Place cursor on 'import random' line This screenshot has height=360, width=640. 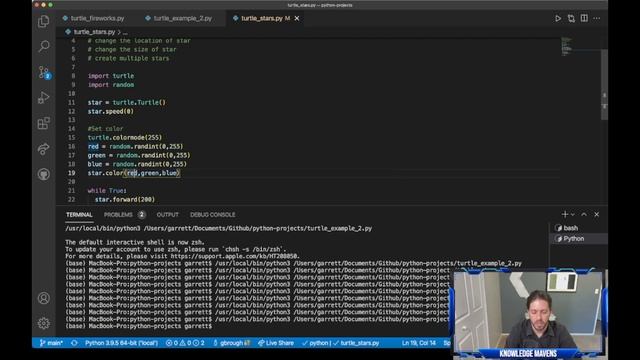pyautogui.click(x=111, y=85)
